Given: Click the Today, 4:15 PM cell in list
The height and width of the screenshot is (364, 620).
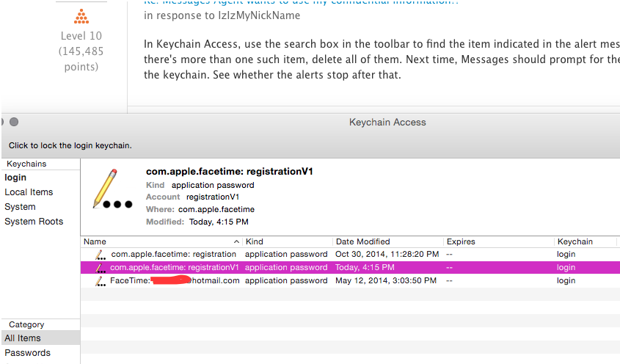Looking at the screenshot, I should tap(365, 268).
